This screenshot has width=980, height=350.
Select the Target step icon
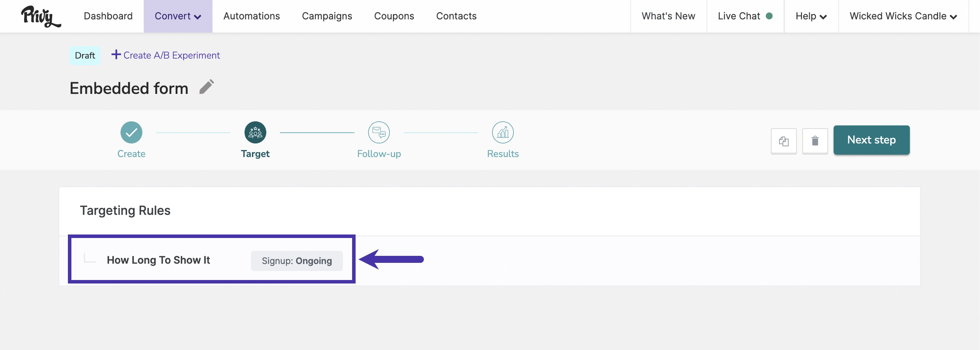coord(255,132)
